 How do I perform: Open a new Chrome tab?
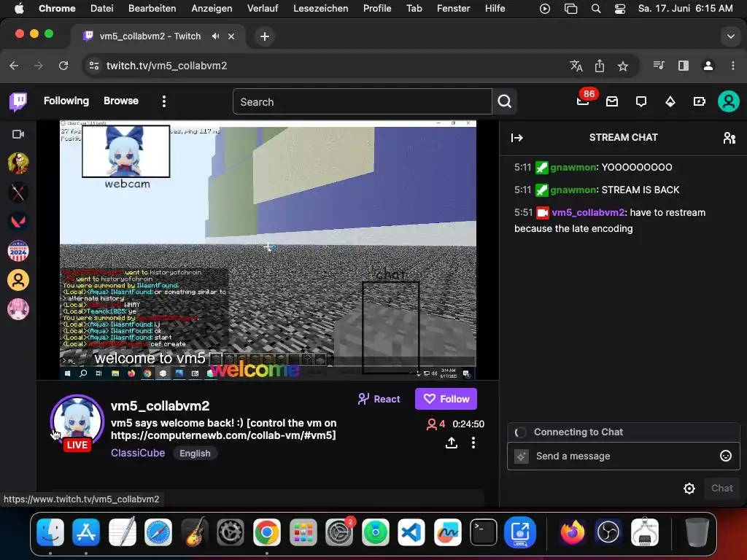pos(265,36)
